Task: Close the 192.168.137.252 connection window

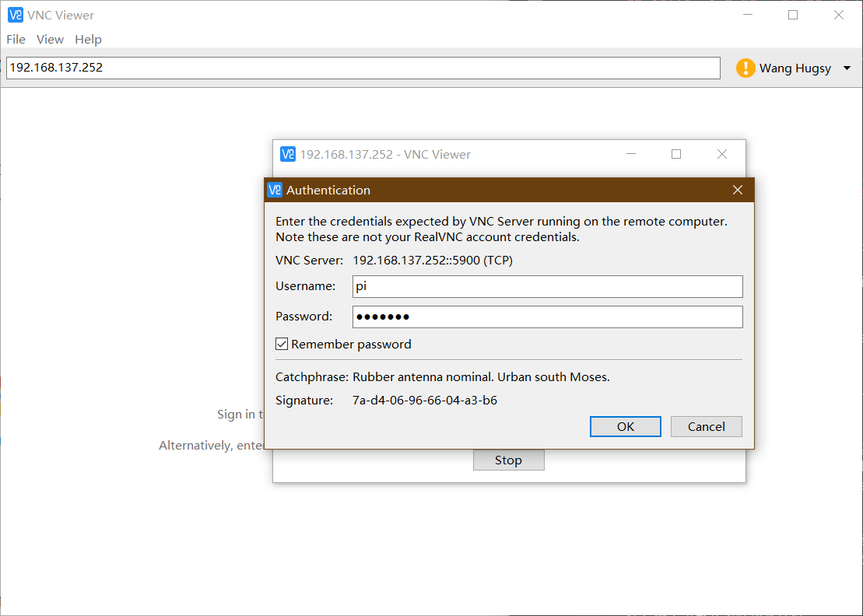Action: pyautogui.click(x=722, y=154)
